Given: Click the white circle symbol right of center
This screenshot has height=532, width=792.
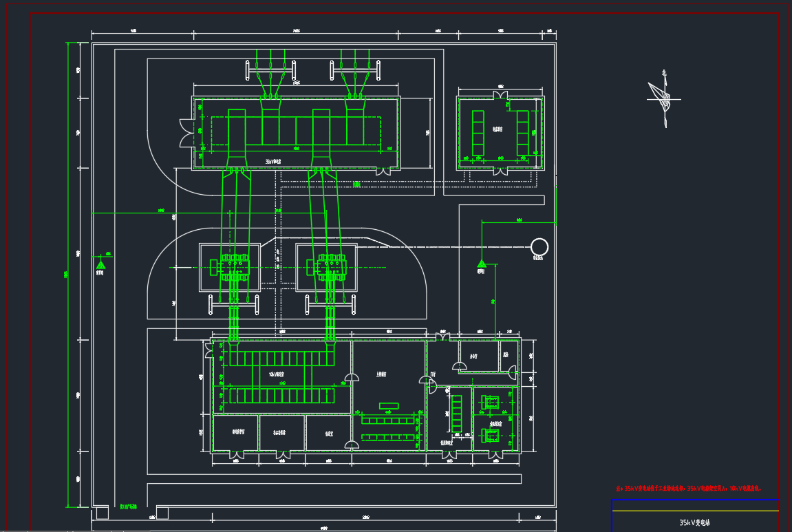Looking at the screenshot, I should click(x=539, y=246).
